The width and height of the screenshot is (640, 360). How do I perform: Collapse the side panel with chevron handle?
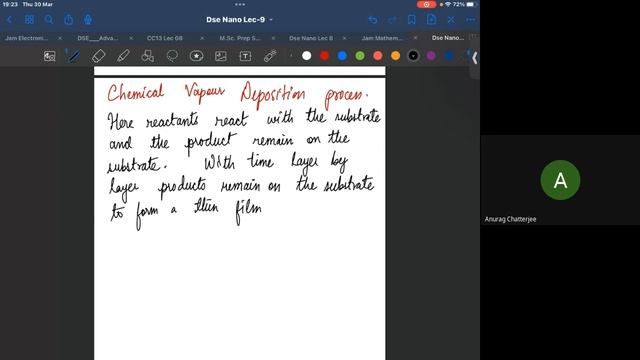pyautogui.click(x=474, y=58)
